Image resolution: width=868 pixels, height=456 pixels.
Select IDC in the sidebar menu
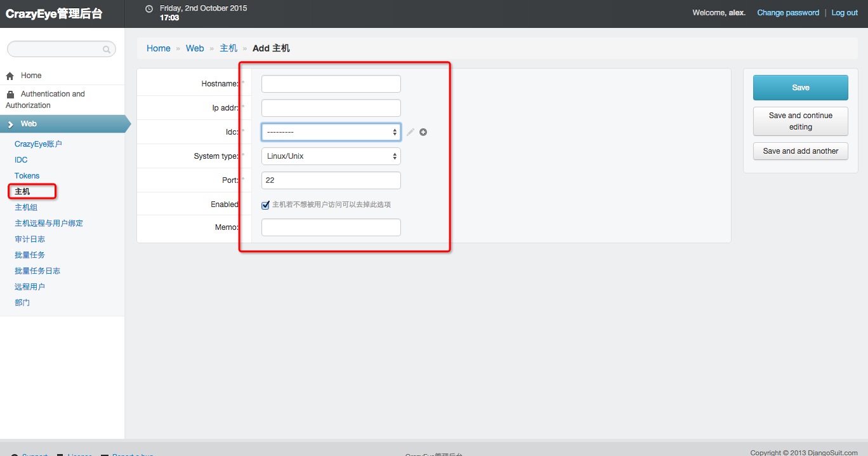(21, 160)
